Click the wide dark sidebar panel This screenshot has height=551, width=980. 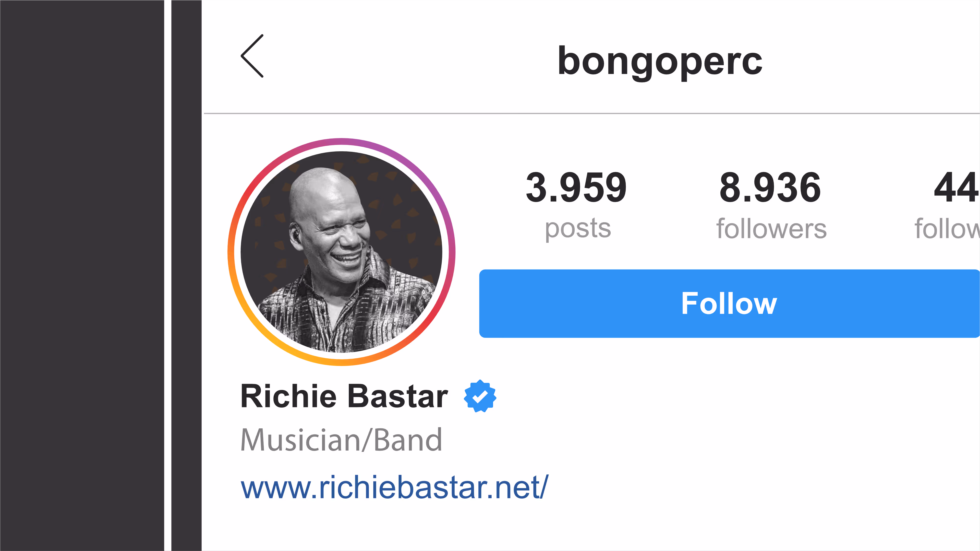tap(82, 275)
